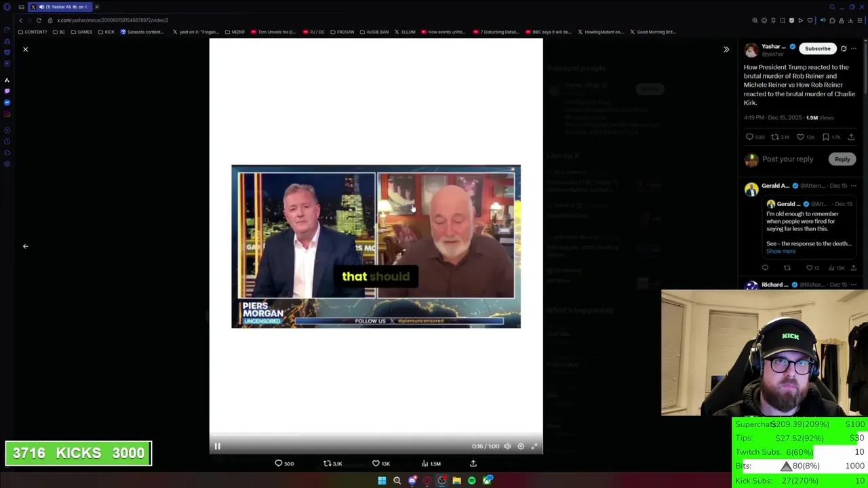This screenshot has width=868, height=488.
Task: Close the media viewer with the X
Action: pos(25,49)
